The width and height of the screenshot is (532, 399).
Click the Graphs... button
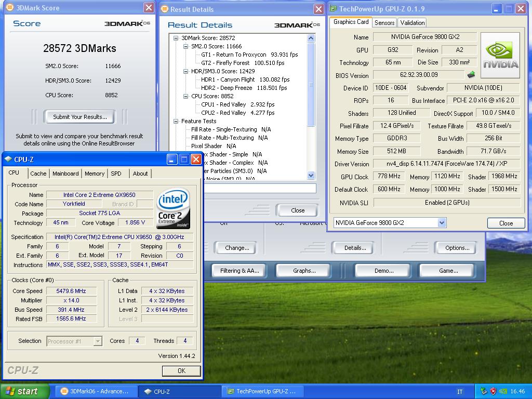304,271
